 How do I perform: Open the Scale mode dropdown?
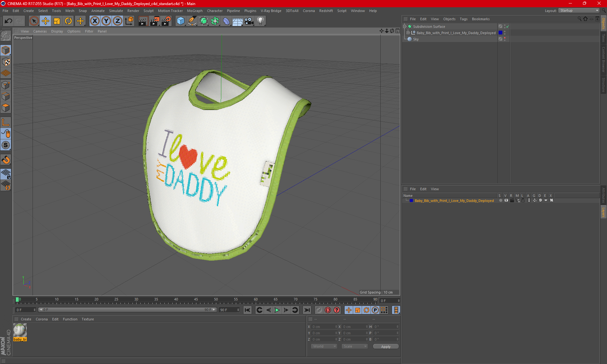tap(355, 346)
